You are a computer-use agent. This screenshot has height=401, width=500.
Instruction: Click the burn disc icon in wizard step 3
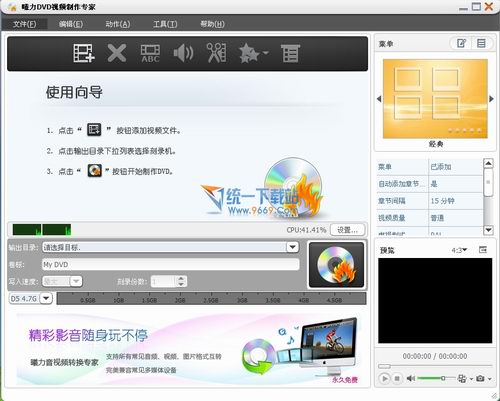coord(95,171)
